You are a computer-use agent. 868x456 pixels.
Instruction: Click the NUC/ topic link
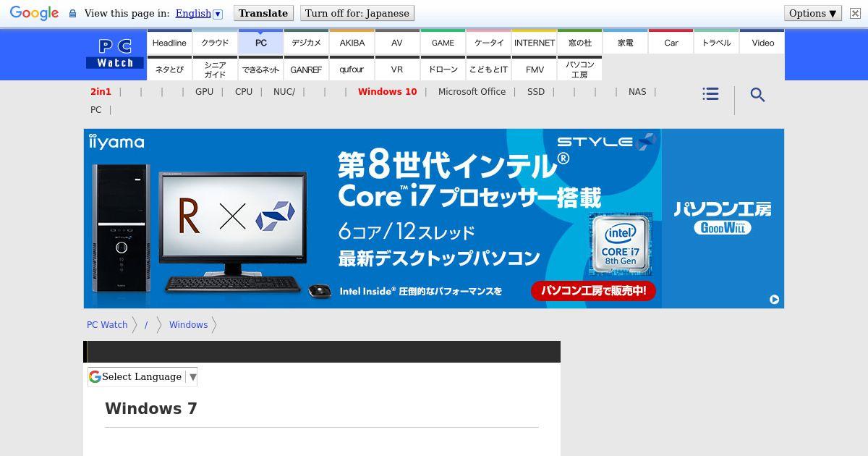click(x=284, y=92)
